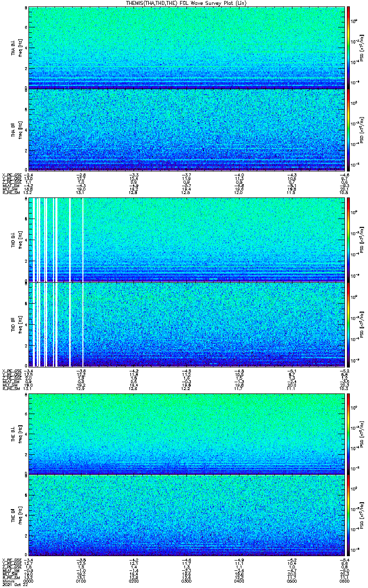Click the THEMIS FGL Wave Survey Plot title

185,3
